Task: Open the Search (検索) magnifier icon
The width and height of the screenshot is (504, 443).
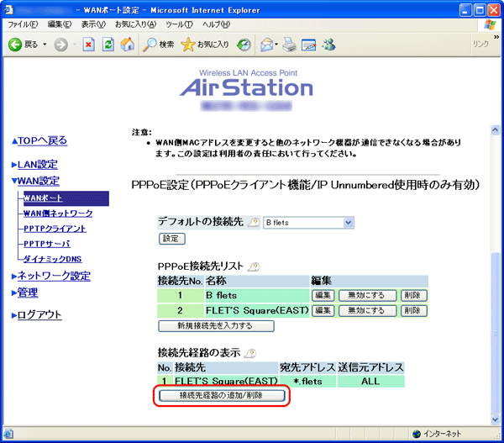Action: (150, 45)
